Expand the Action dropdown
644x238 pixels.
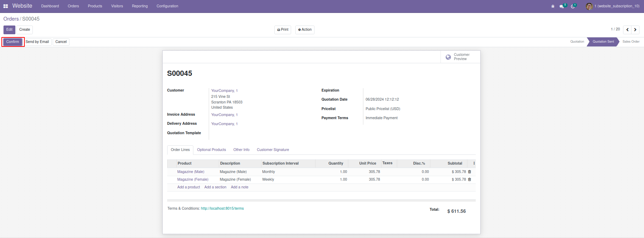coord(305,30)
